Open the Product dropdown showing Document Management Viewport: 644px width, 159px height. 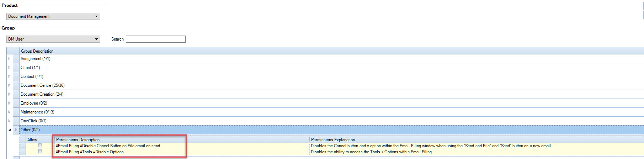(53, 16)
